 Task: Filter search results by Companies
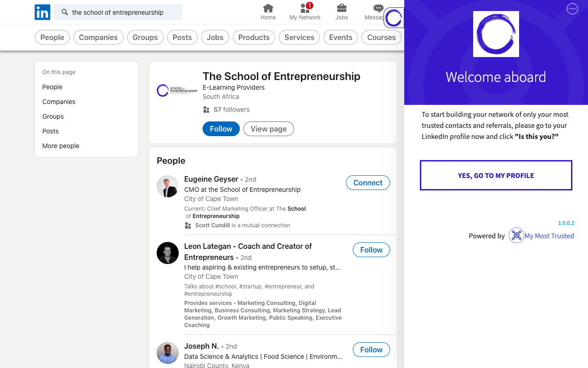pyautogui.click(x=98, y=37)
